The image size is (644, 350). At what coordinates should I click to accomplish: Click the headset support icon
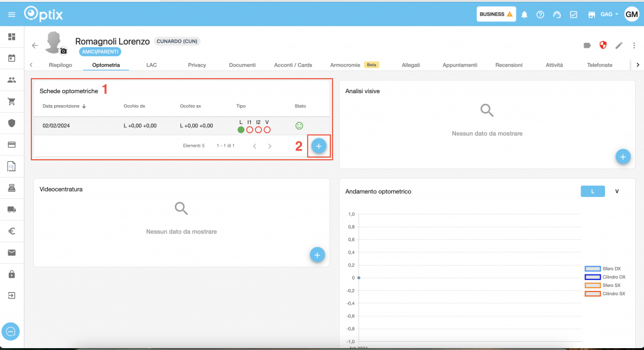(x=557, y=14)
